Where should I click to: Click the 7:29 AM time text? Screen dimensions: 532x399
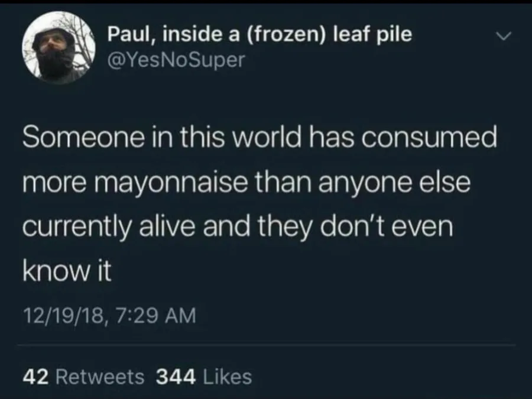(155, 315)
